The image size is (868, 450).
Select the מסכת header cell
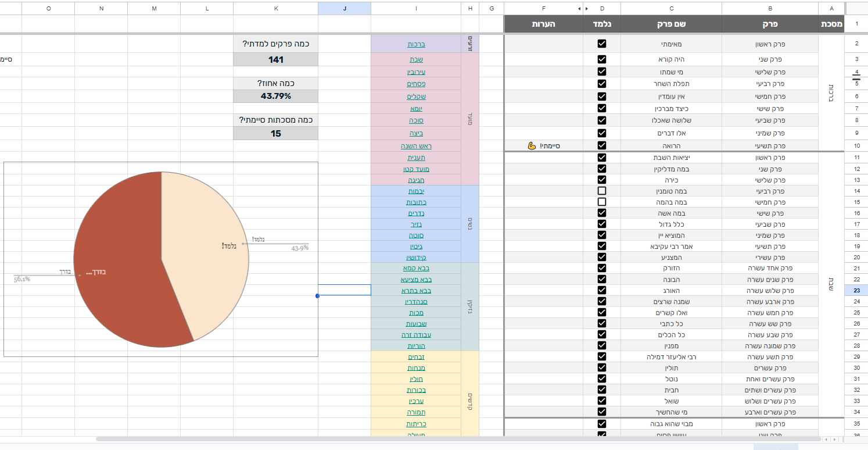[x=832, y=24]
